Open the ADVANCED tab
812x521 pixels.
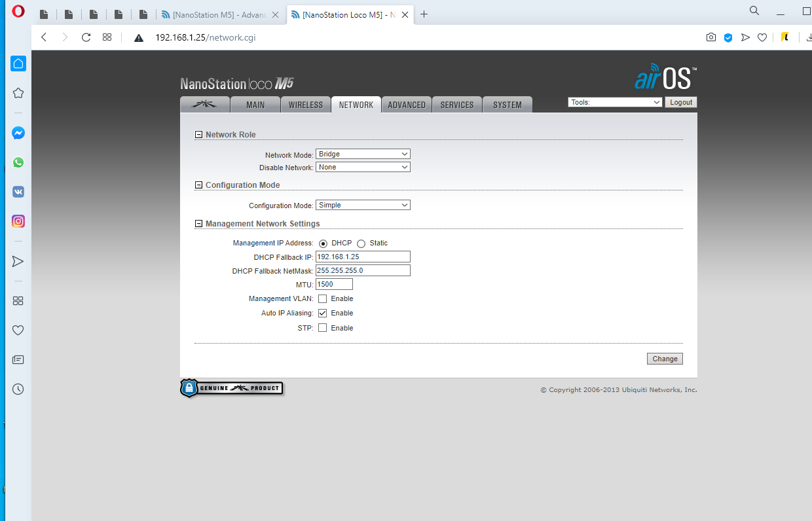[407, 105]
